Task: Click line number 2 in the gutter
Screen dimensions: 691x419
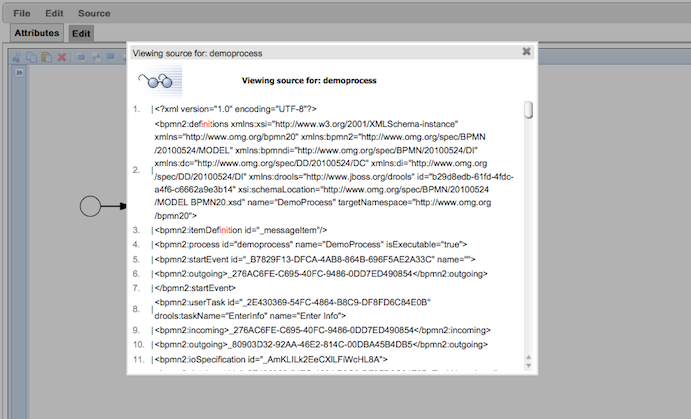Action: point(136,170)
